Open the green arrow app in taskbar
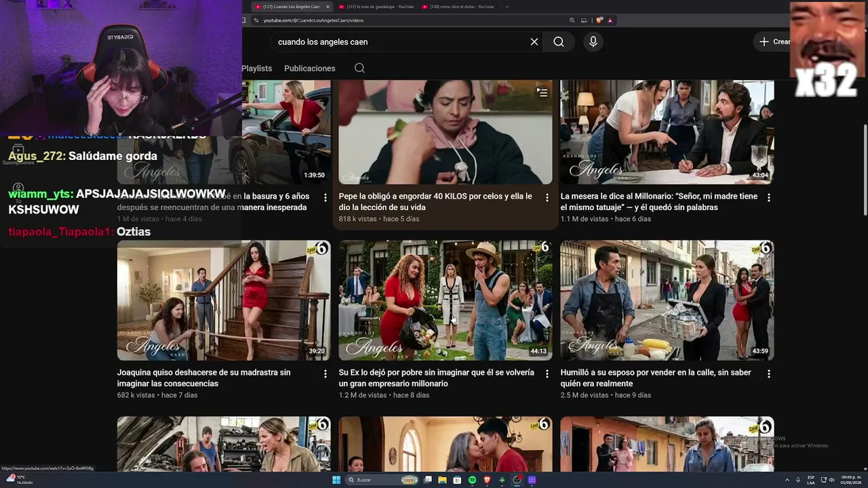868x488 pixels. [502, 480]
